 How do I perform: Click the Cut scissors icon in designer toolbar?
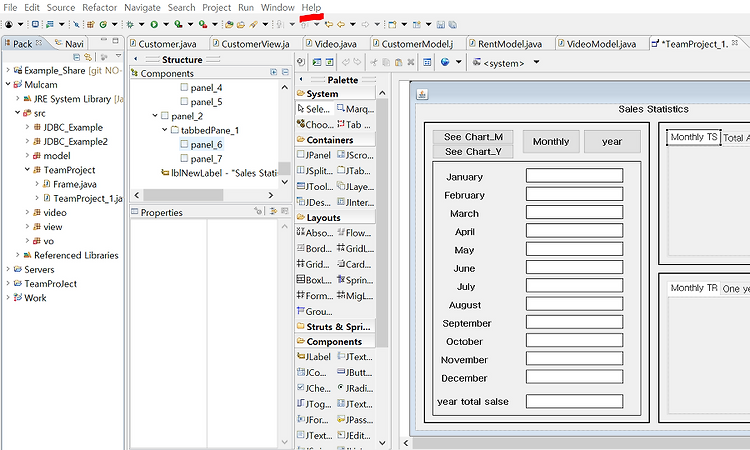[374, 62]
